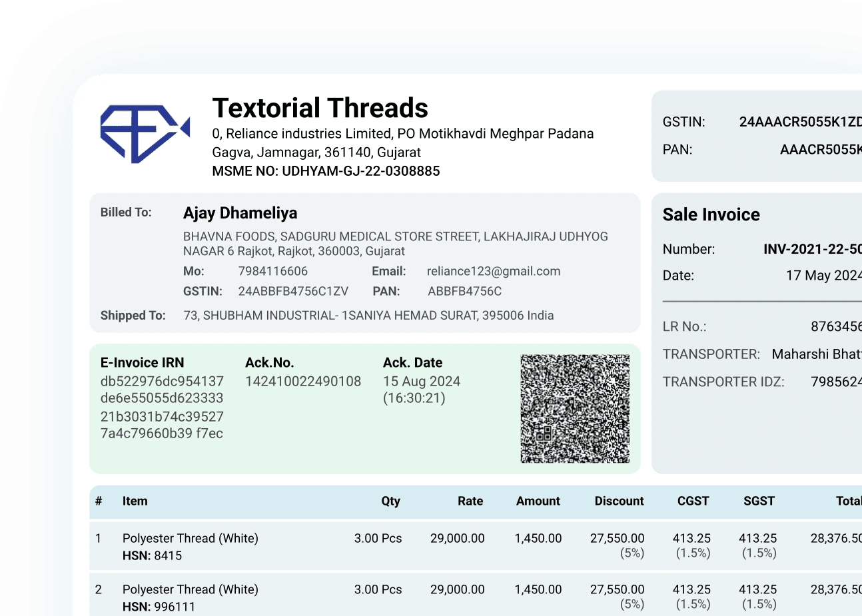Click customer GSTIN 24ABBFB4756C1ZV

coord(293,291)
